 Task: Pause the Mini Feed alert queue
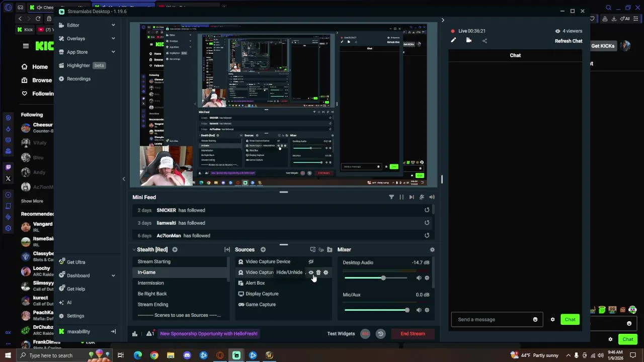click(x=401, y=197)
